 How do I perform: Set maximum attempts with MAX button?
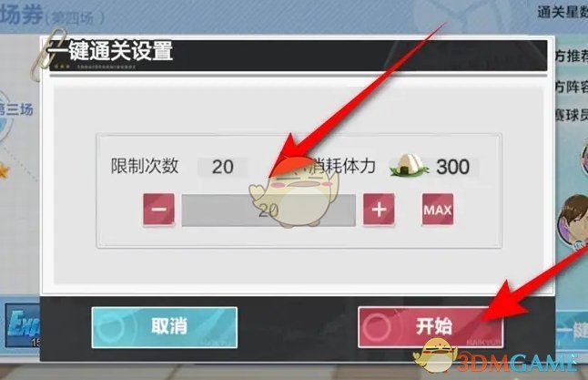tap(438, 210)
